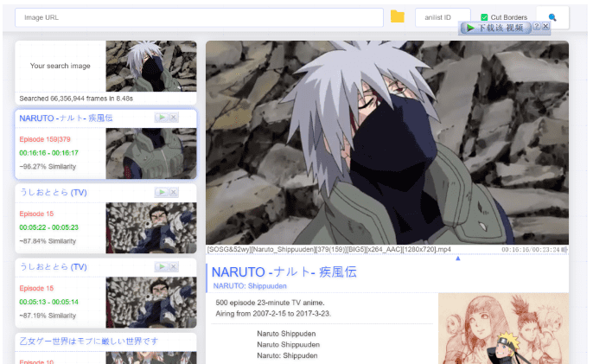Image resolution: width=593 pixels, height=364 pixels.
Task: Click the 00:16:16/00:23:24 playback time
Action: click(x=531, y=250)
